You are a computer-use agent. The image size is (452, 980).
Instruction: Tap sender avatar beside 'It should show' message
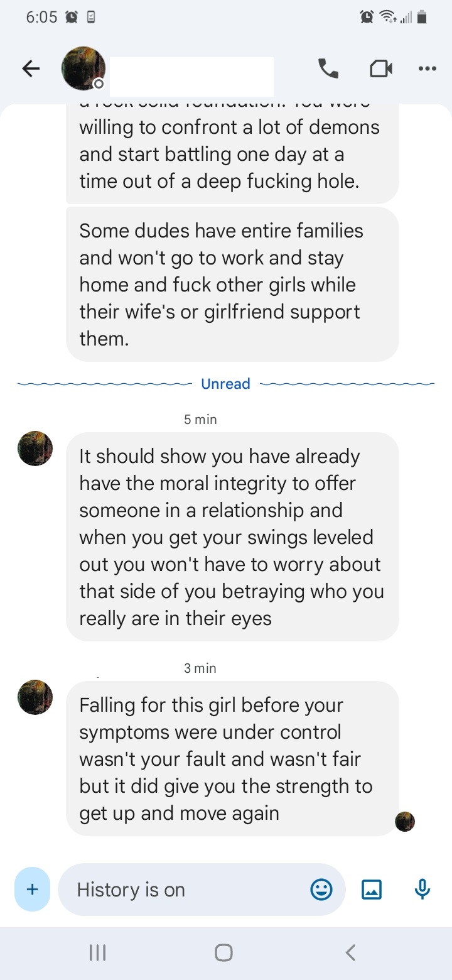point(35,449)
